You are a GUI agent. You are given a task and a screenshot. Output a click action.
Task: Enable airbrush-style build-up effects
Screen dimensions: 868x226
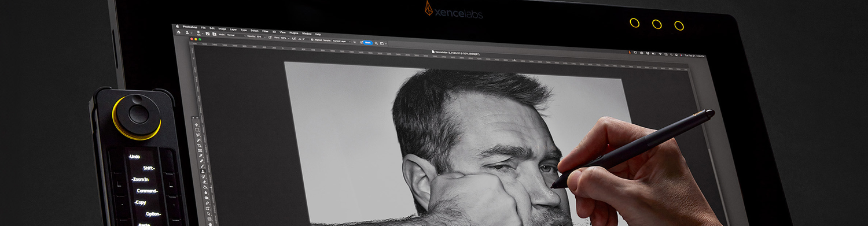[293, 39]
